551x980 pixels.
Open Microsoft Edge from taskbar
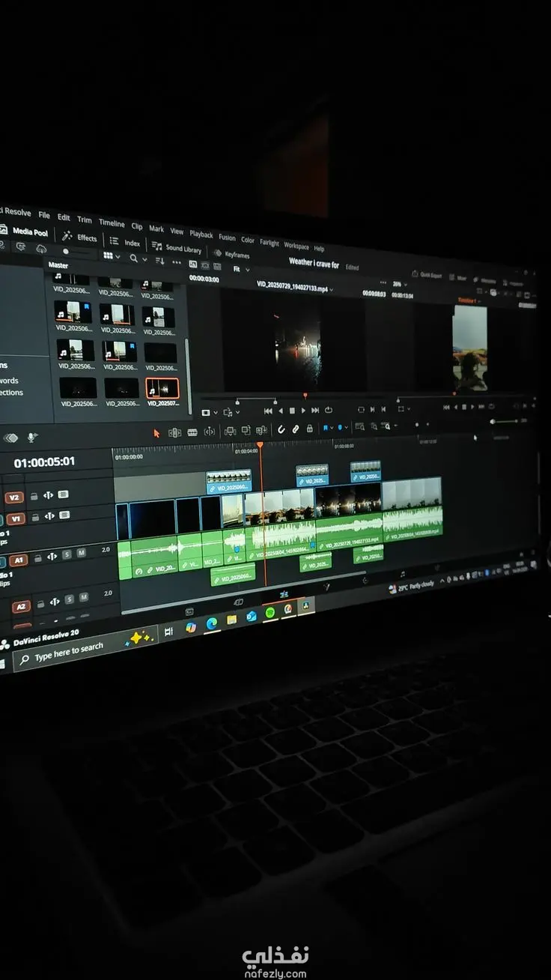[212, 623]
